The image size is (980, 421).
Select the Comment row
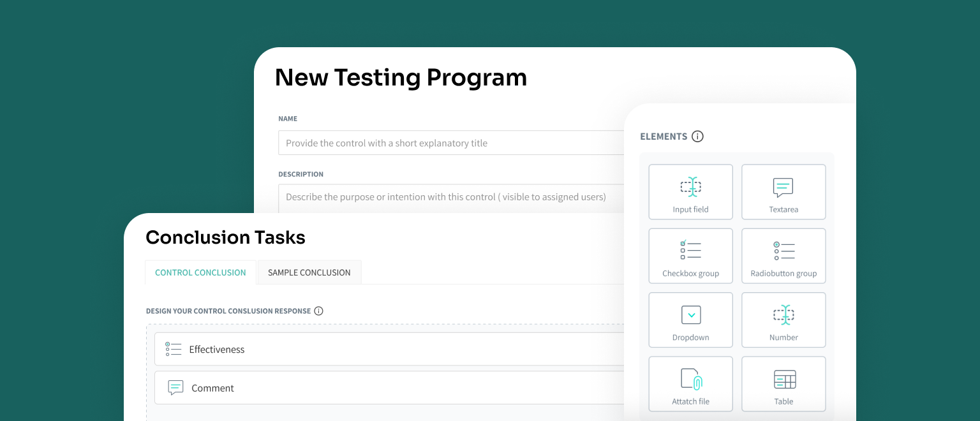point(389,388)
